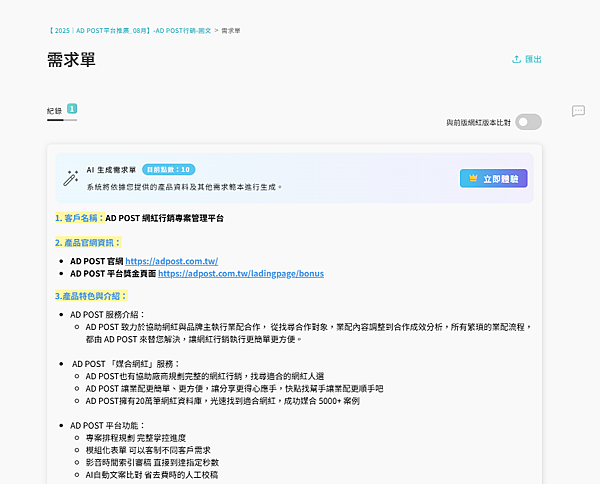Click the AD POST 平台獎金頁面 label

pyautogui.click(x=113, y=274)
